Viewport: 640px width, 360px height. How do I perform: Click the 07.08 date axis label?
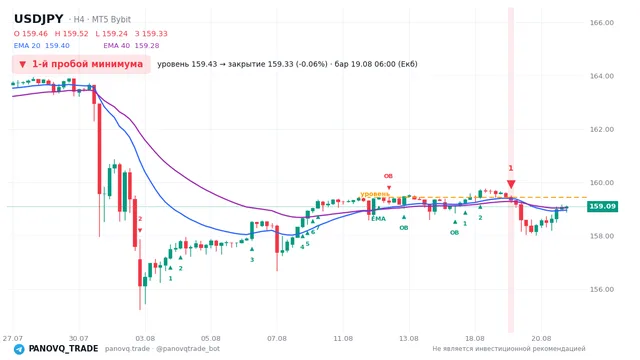[277, 338]
